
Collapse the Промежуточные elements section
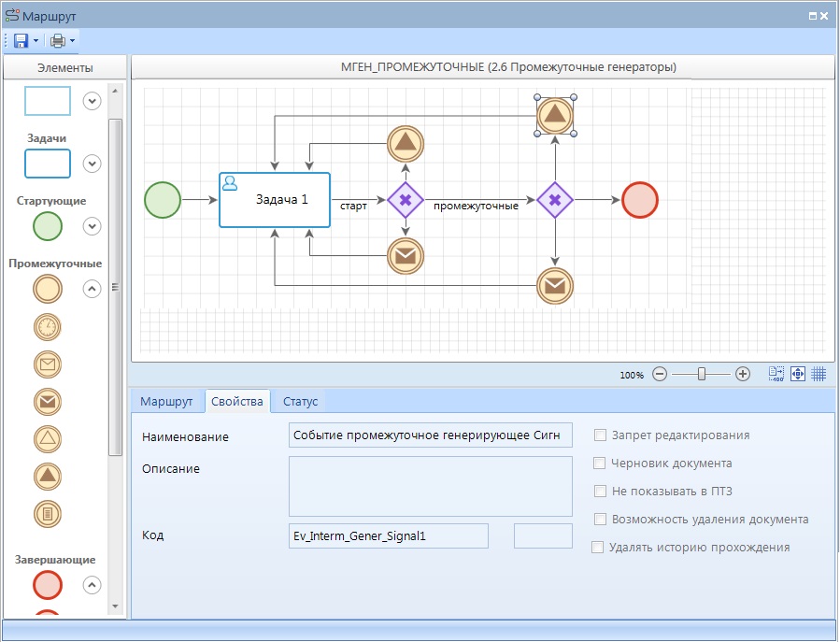[92, 289]
